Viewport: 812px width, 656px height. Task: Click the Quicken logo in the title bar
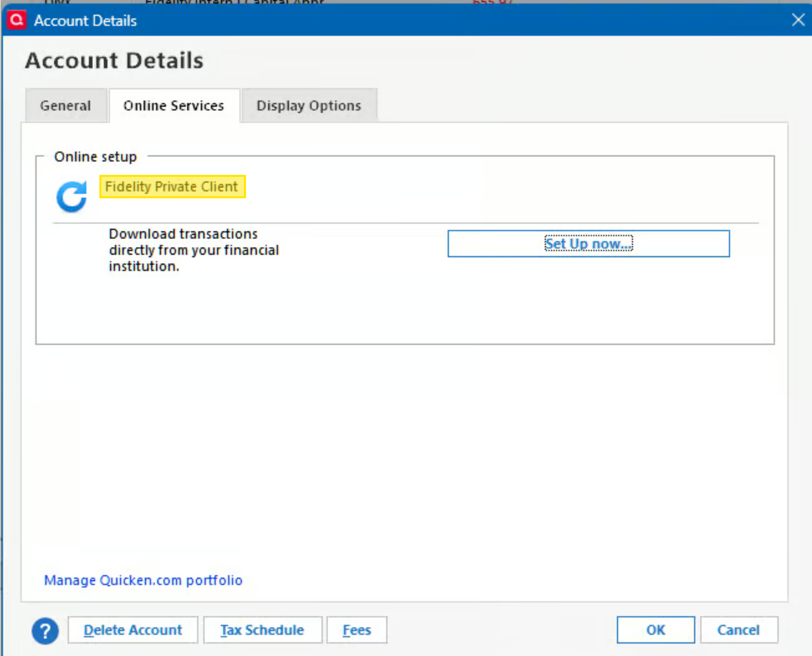pos(17,20)
